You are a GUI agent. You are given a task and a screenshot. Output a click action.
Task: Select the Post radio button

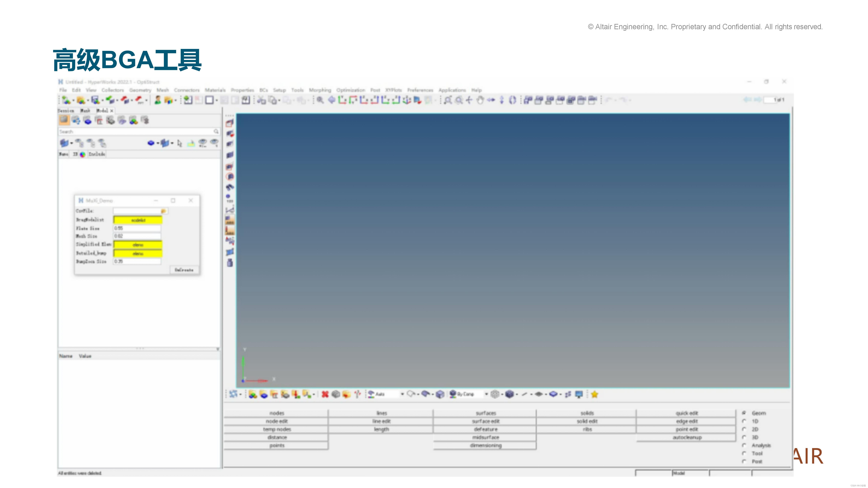pos(744,461)
